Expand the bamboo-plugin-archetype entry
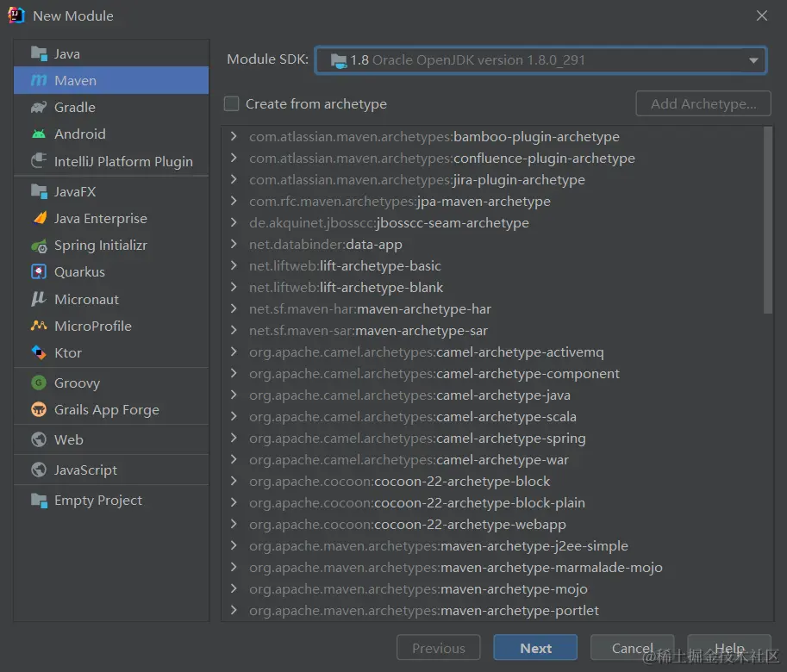This screenshot has height=672, width=787. [x=234, y=137]
